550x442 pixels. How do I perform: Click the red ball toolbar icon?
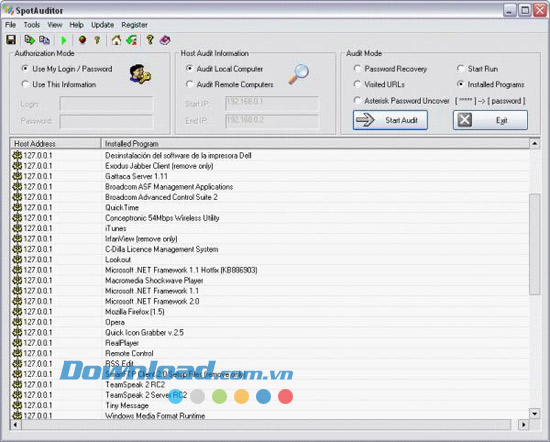(x=82, y=40)
